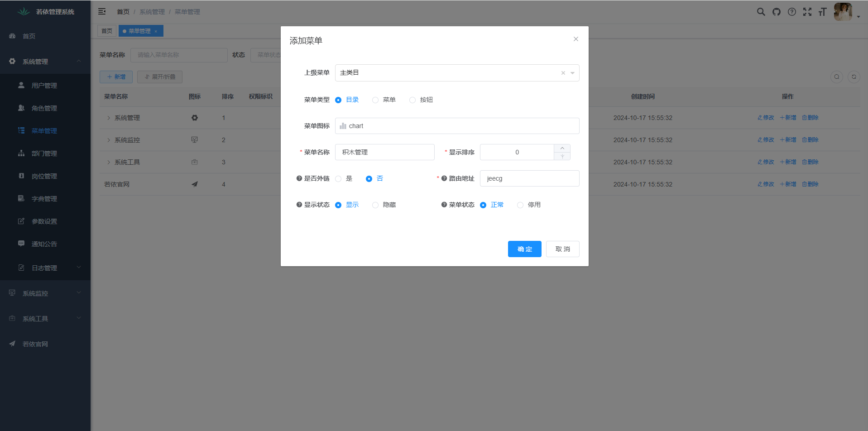Click paper plane icon in 若依官网 row
Screen dimensions: 868x431
[195, 184]
